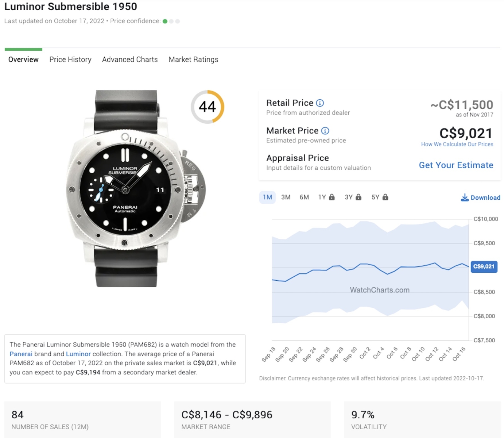
Task: Follow the Luminor collection link
Action: [x=78, y=354]
